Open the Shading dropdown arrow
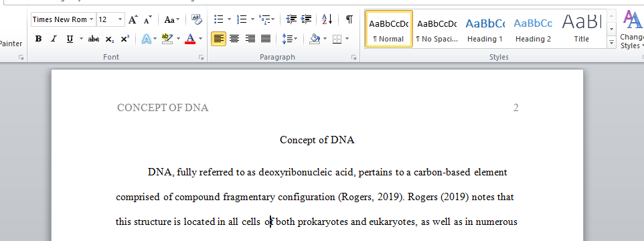This screenshot has width=644, height=241. [x=325, y=39]
